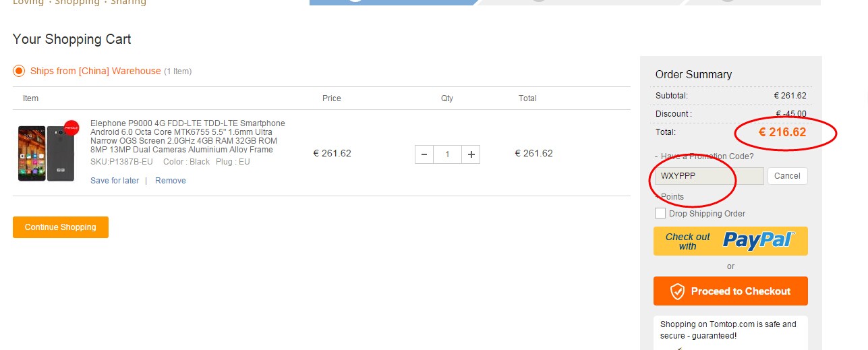The image size is (868, 350).
Task: Enable the Drop Shipping Order checkbox
Action: point(660,214)
